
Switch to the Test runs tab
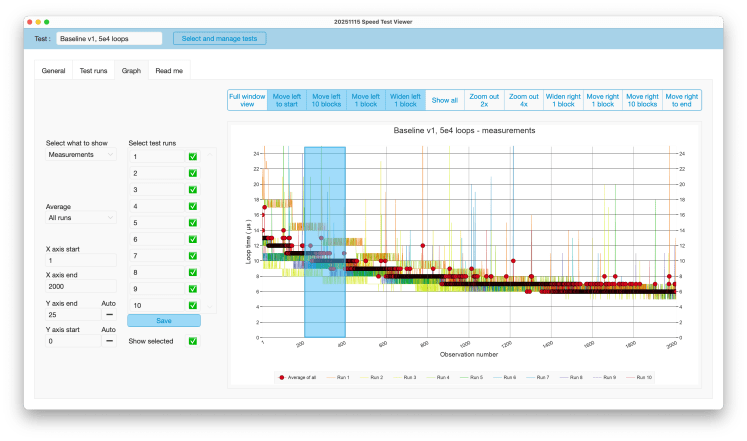point(94,71)
